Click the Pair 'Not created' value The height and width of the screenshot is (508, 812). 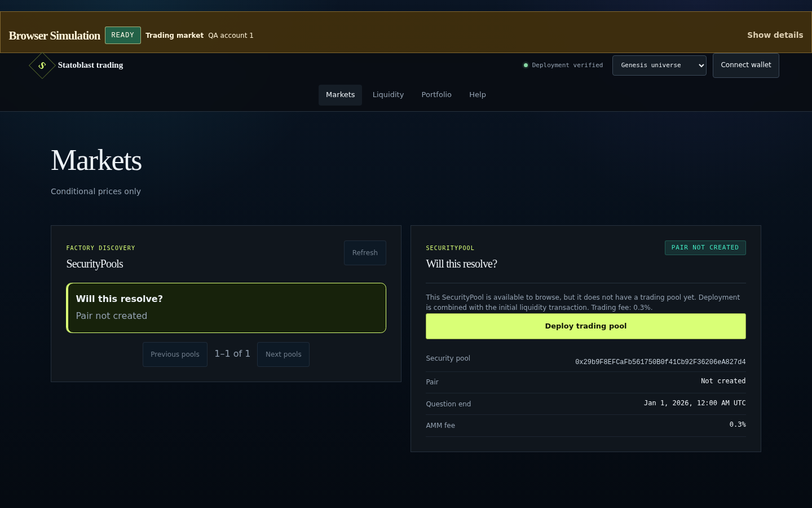(x=723, y=381)
